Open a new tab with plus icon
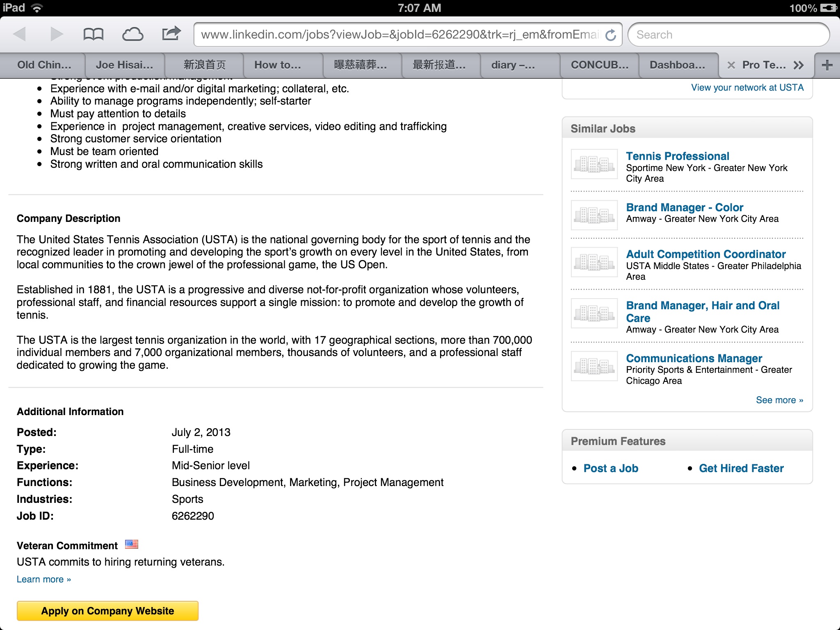The image size is (840, 630). click(x=827, y=65)
